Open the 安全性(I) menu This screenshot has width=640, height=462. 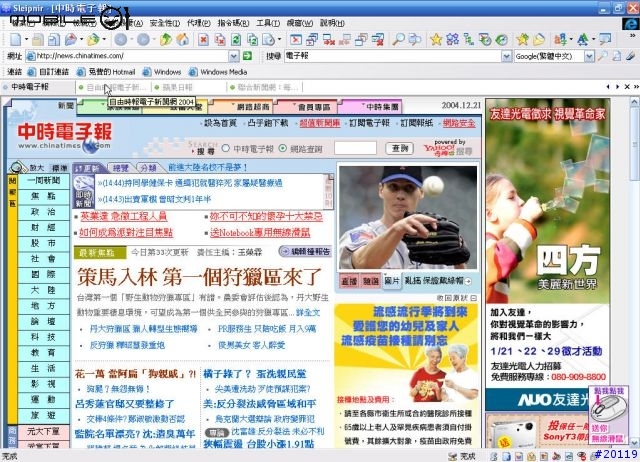pos(165,23)
